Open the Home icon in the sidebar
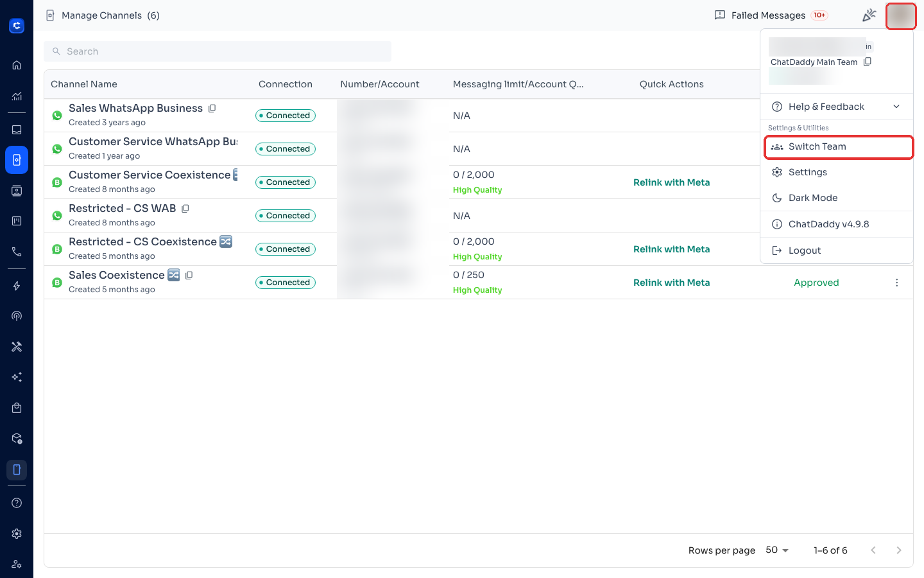 coord(17,65)
